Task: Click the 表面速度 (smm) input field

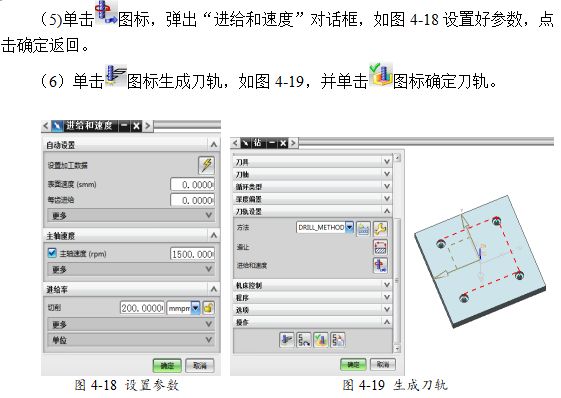Action: tap(192, 185)
